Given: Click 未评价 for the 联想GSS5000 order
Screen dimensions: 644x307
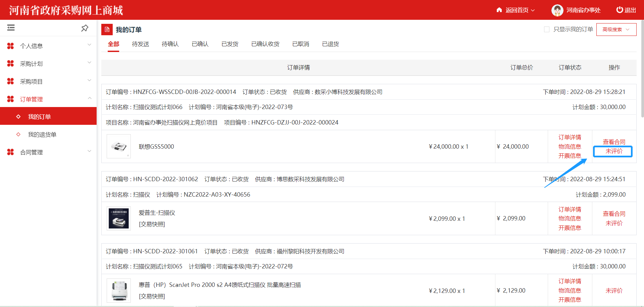Looking at the screenshot, I should coord(614,151).
